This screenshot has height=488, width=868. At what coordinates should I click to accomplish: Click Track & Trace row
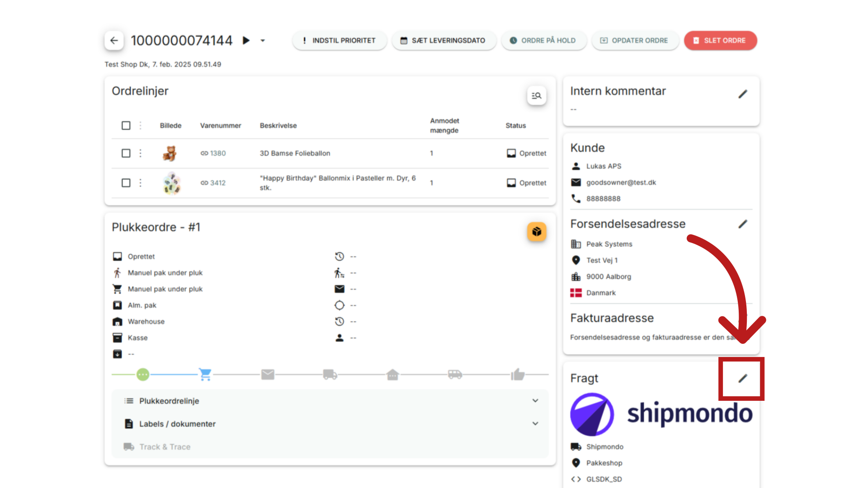(x=330, y=447)
